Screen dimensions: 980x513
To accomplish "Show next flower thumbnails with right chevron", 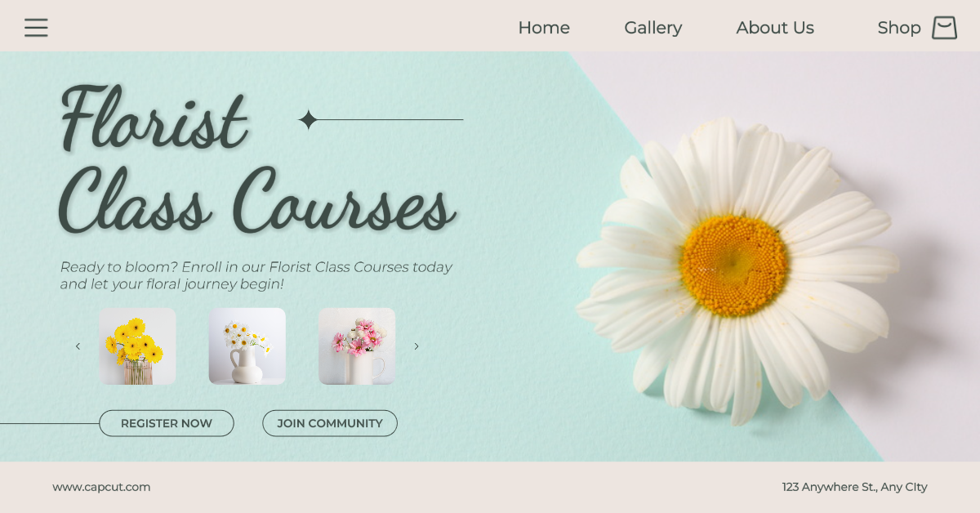I will click(x=416, y=346).
